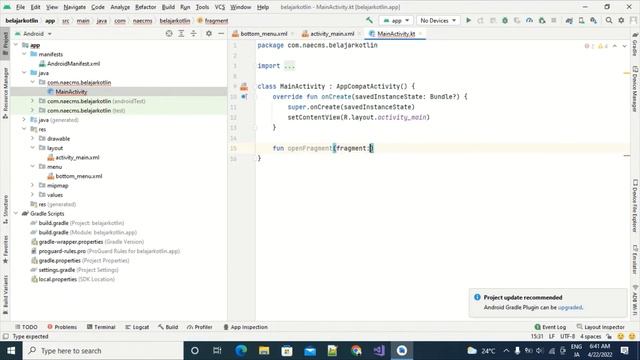The height and width of the screenshot is (360, 640).
Task: Open the File menu
Action: pyautogui.click(x=20, y=7)
